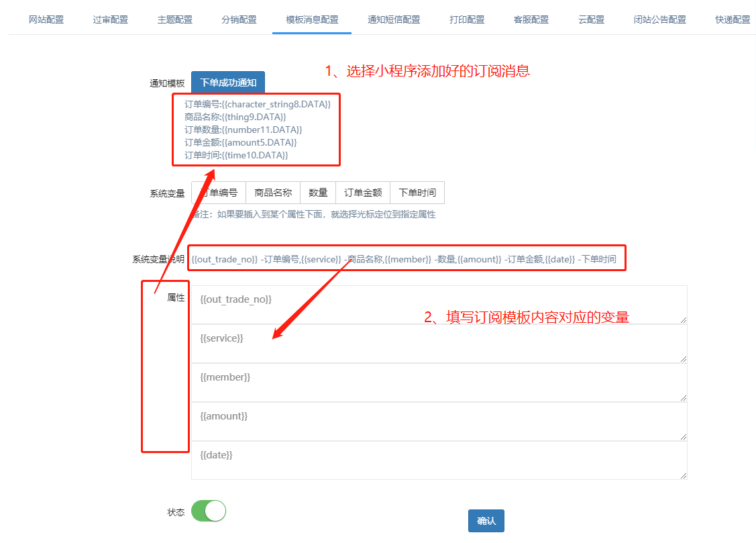Click the {{member}} field resize handle
This screenshot has width=756, height=543.
coord(684,398)
